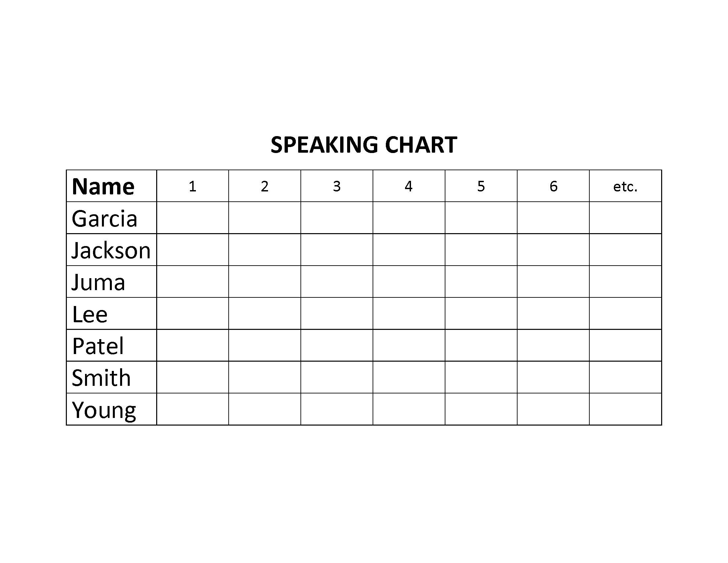Click column header 3
Viewport: 728px width, 563px height.
337,186
